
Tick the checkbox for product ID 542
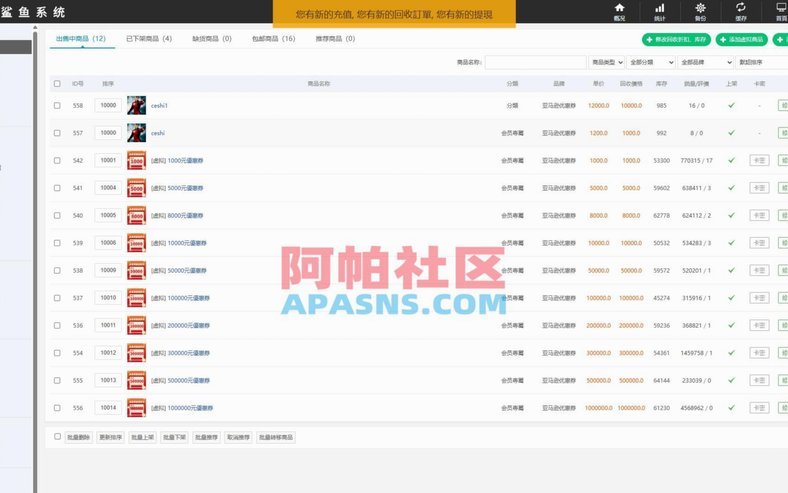[57, 161]
